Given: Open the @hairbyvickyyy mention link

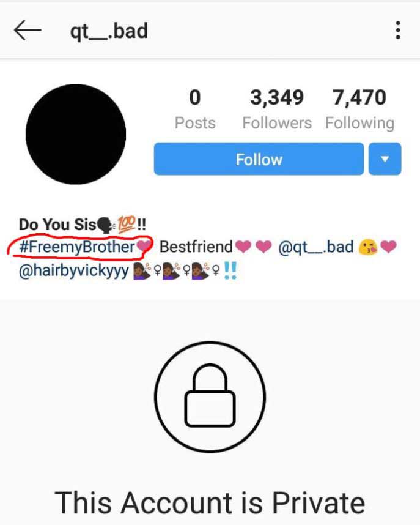Looking at the screenshot, I should (73, 270).
